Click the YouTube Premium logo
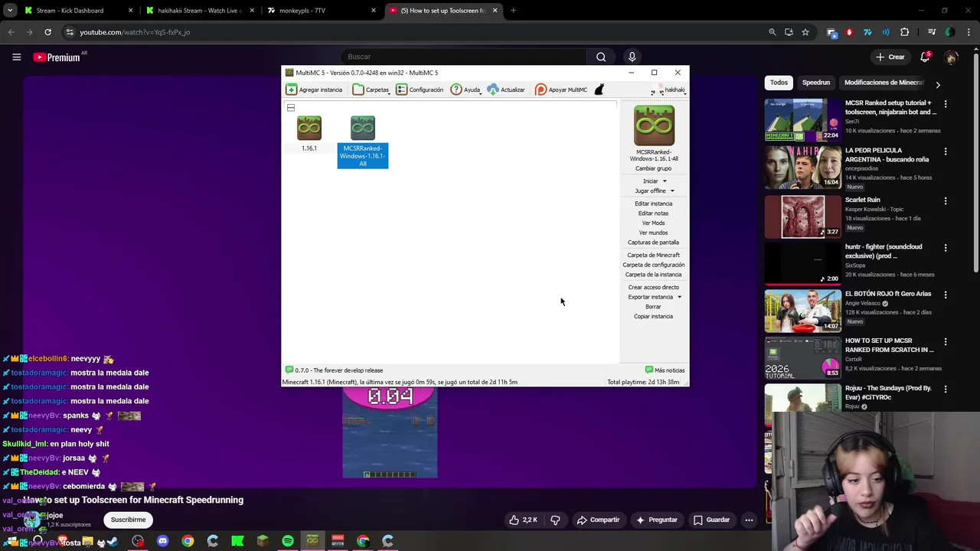The height and width of the screenshot is (551, 980). (57, 57)
